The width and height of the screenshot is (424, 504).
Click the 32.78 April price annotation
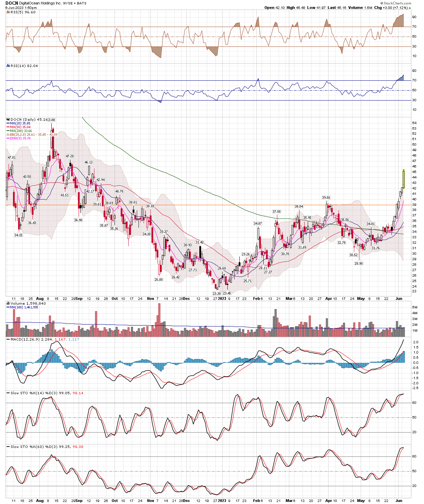click(x=342, y=242)
